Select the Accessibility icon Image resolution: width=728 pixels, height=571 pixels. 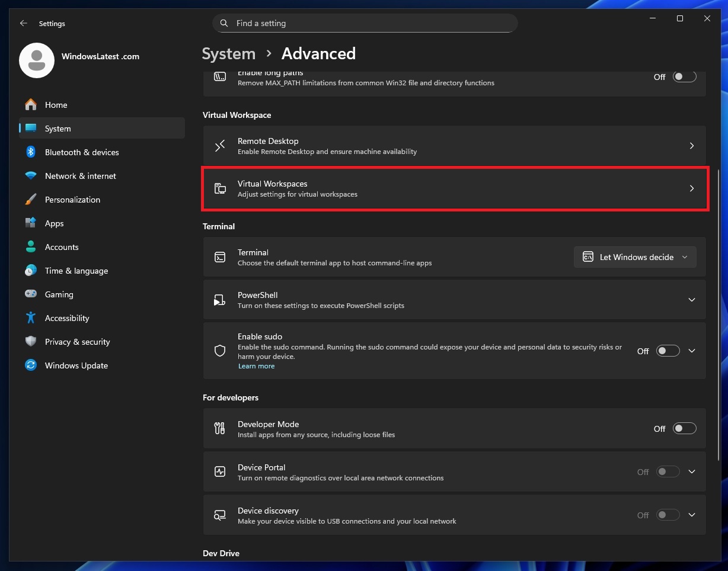(30, 318)
